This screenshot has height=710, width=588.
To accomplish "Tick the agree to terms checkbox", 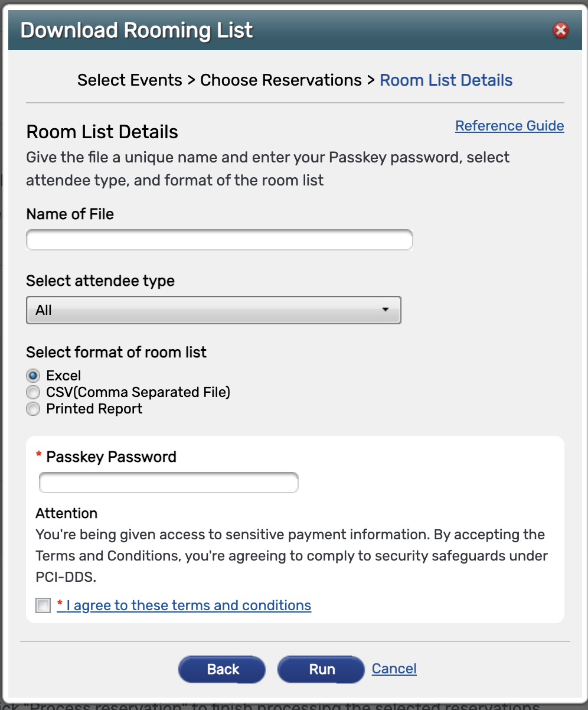I will pos(43,605).
